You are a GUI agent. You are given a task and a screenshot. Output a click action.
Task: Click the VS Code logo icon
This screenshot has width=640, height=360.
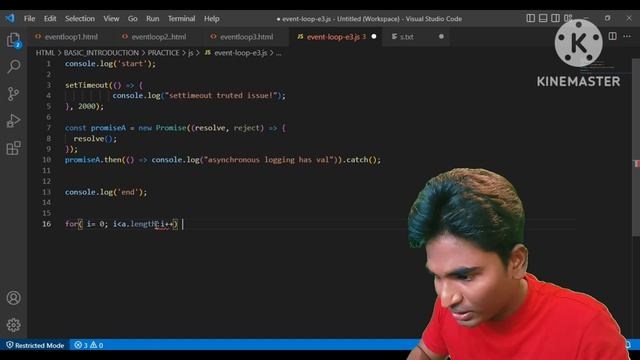click(10, 18)
